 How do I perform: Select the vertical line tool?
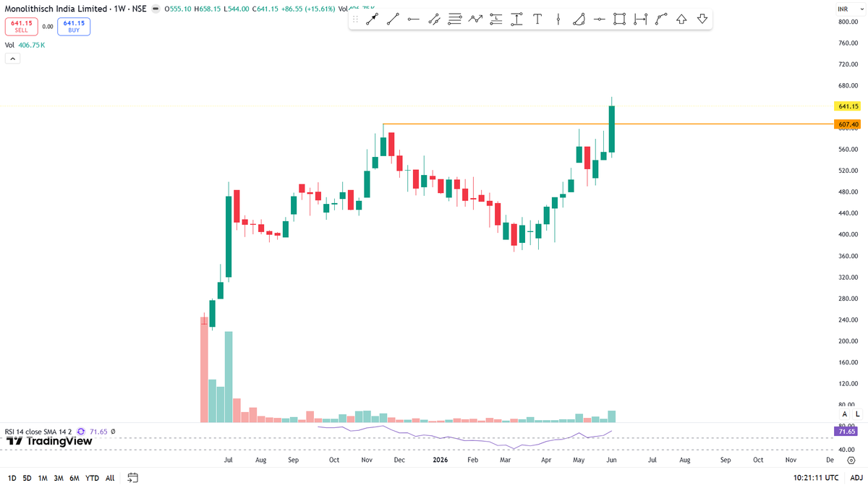(558, 20)
